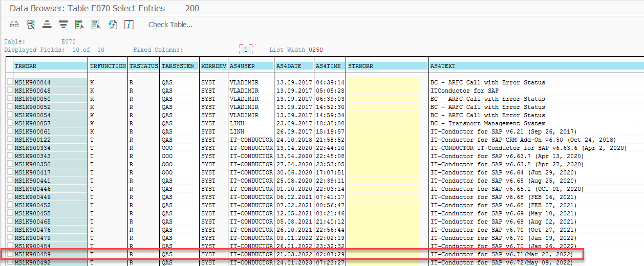Click the MS1K900417 request cell
This screenshot has width=644, height=266.
(50, 172)
